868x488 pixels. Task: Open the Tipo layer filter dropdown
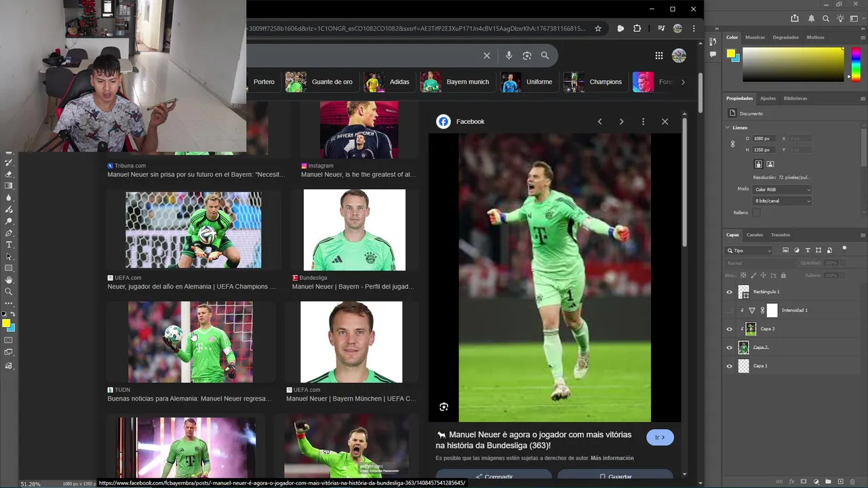750,251
